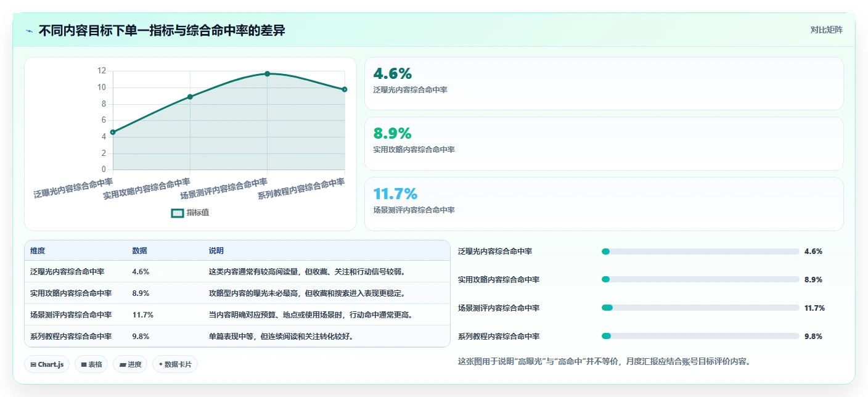Click table cell 系列教程内容综合命中率
Viewport: 868px width, 397px height.
(71, 336)
